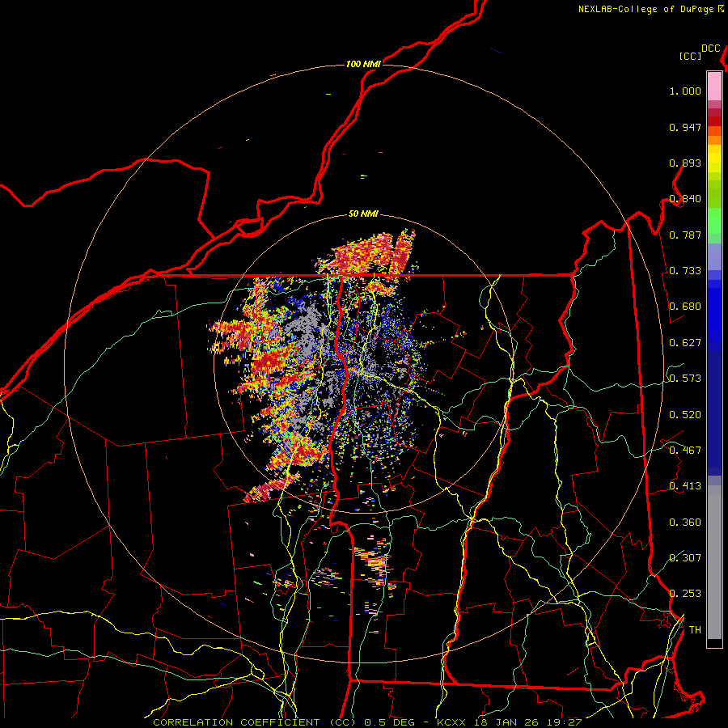
Task: Click the NEXLAB-College of DuPage credit text
Action: [645, 9]
